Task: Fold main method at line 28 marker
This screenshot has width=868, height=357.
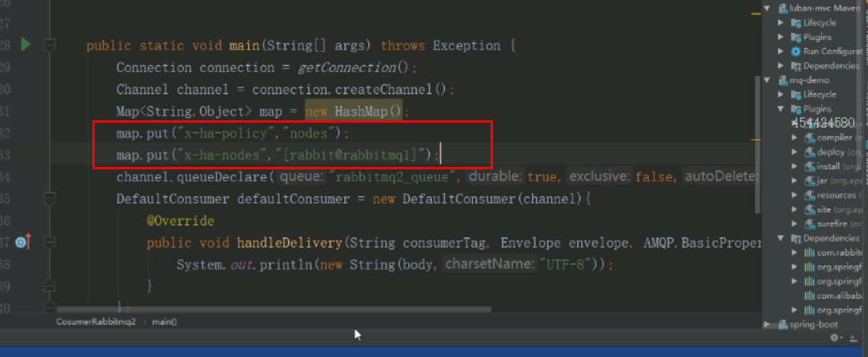Action: tap(49, 46)
